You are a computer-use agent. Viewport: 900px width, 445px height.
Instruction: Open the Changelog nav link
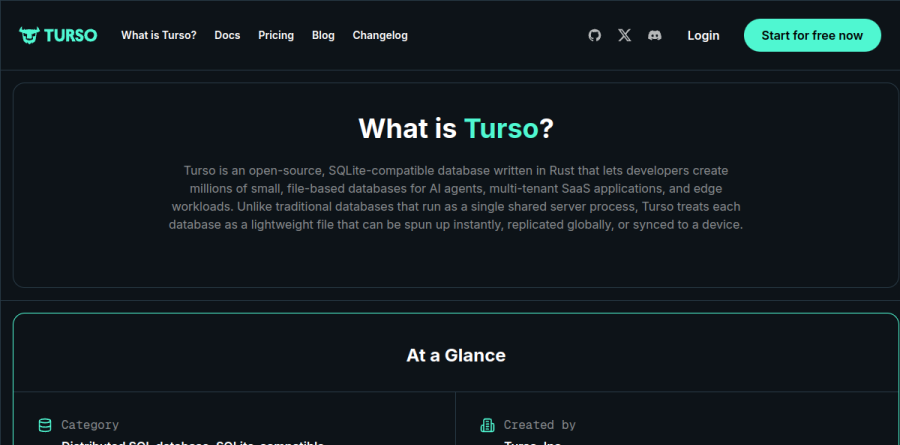380,35
